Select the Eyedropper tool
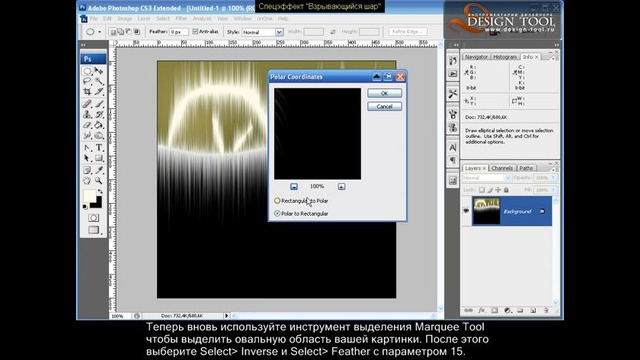Screen dimensions: 640x360 pos(99,170)
